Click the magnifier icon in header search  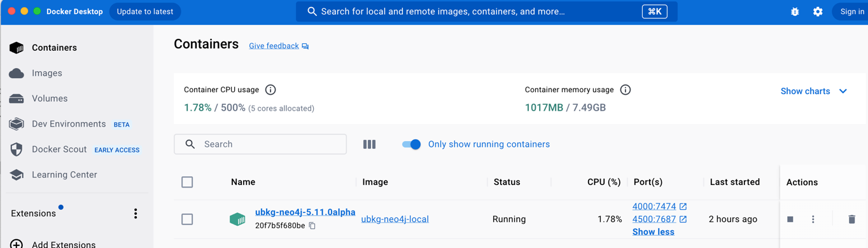click(x=312, y=11)
